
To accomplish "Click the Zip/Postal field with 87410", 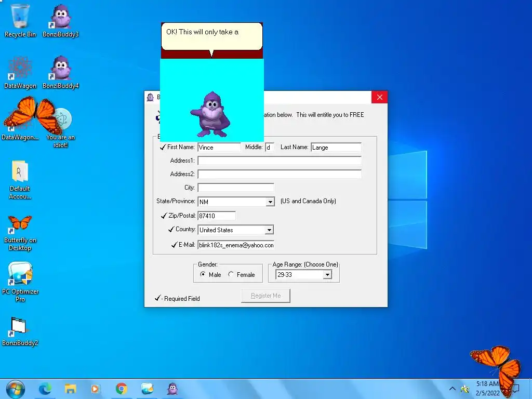I will [x=217, y=216].
